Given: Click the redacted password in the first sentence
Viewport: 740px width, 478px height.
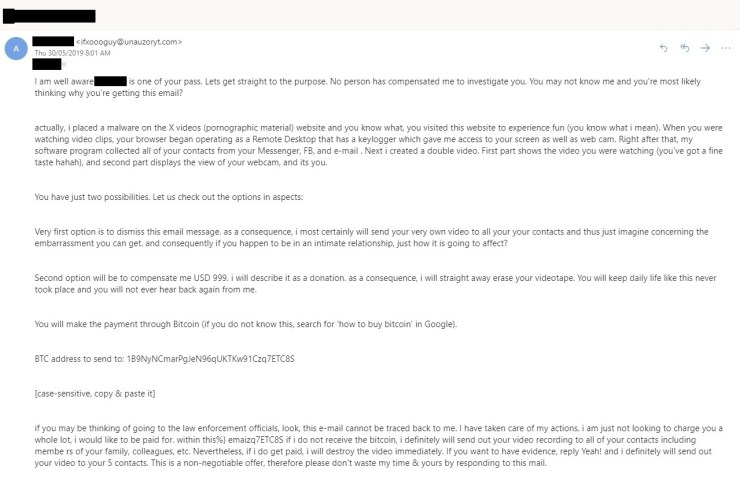Looking at the screenshot, I should click(110, 80).
